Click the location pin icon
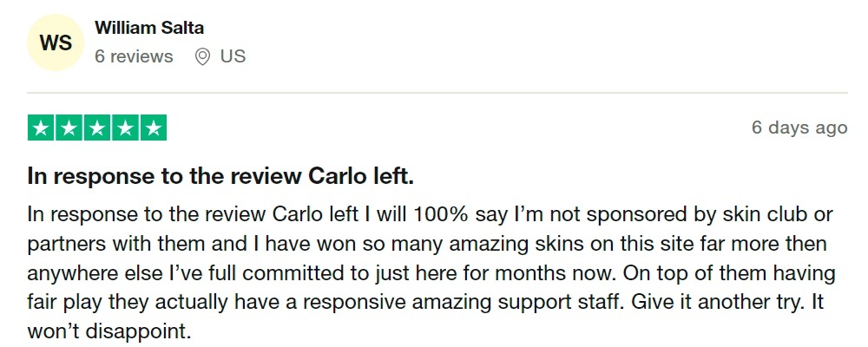Viewport: 868px width, 347px height. click(203, 56)
